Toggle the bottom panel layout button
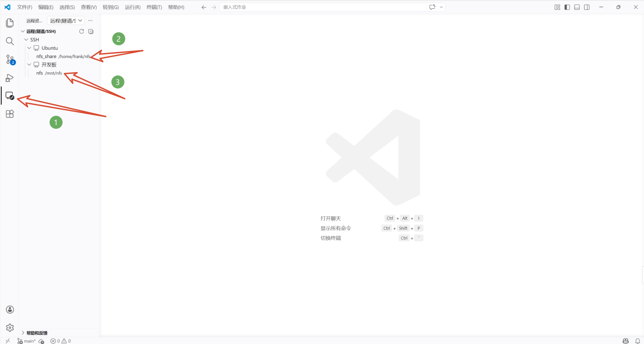The height and width of the screenshot is (344, 644). pyautogui.click(x=577, y=7)
